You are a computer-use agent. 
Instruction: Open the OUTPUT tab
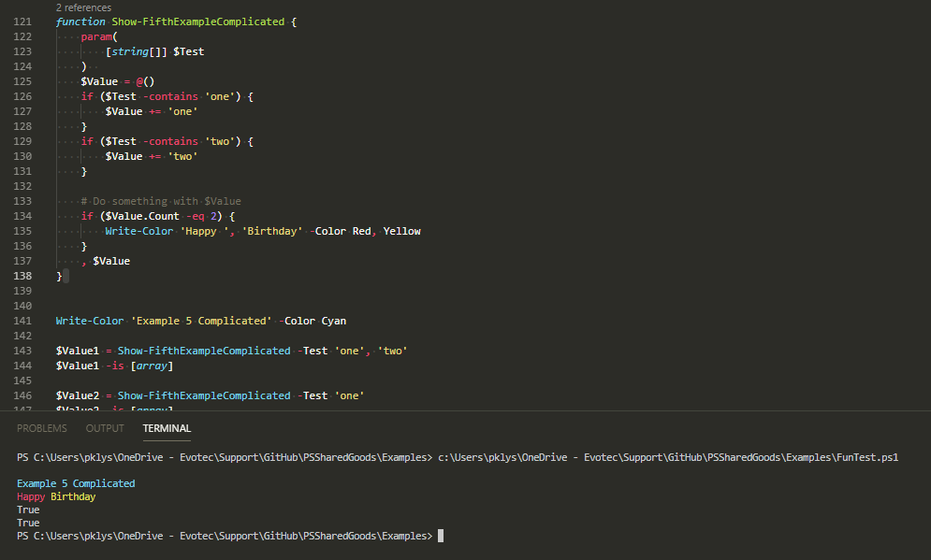104,427
